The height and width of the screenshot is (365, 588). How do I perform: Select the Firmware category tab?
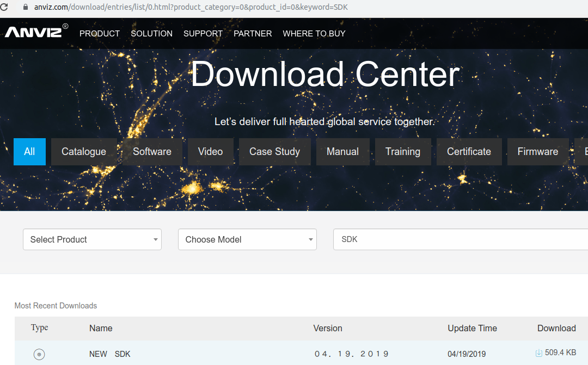pyautogui.click(x=538, y=152)
